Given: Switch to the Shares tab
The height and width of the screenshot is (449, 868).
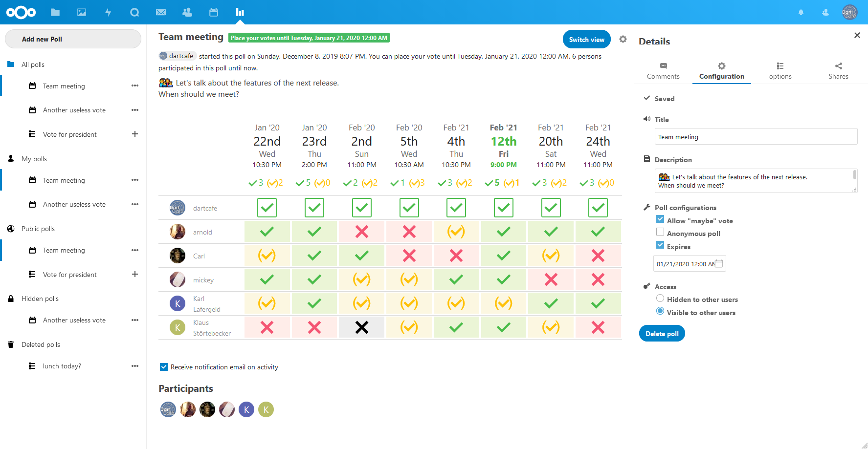Looking at the screenshot, I should coord(838,71).
